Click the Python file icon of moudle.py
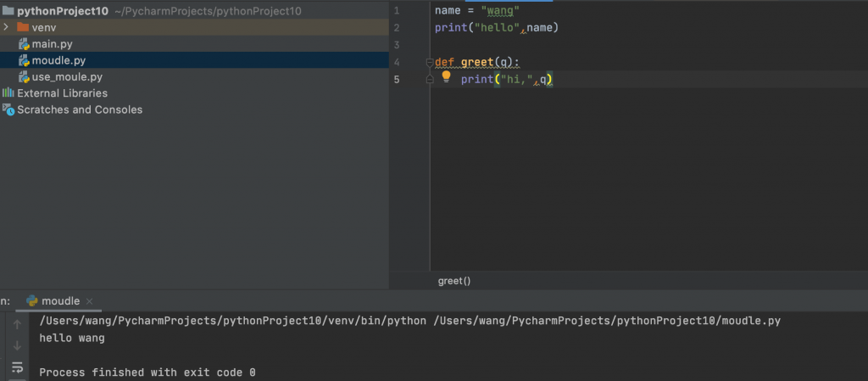The height and width of the screenshot is (381, 868). coord(24,60)
